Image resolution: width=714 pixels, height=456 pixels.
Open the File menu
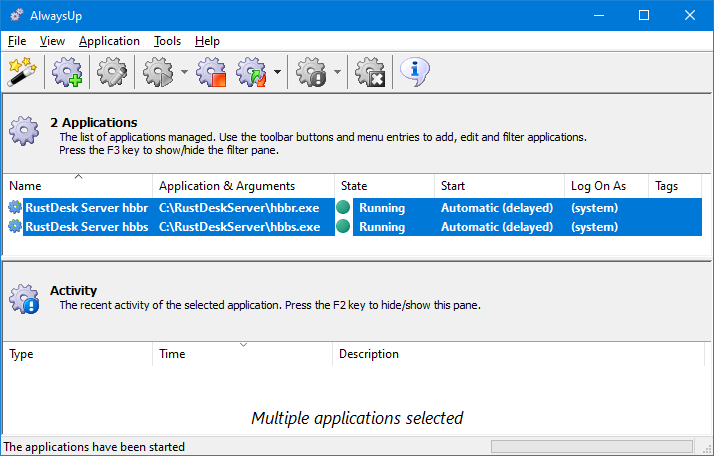pos(17,41)
